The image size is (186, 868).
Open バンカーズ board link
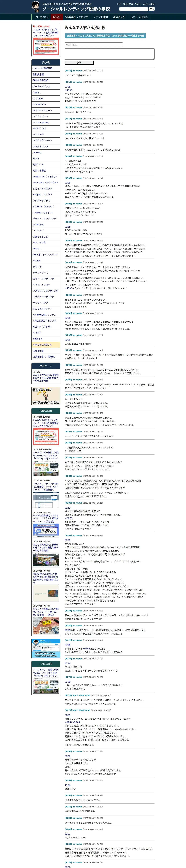tap(46, 134)
